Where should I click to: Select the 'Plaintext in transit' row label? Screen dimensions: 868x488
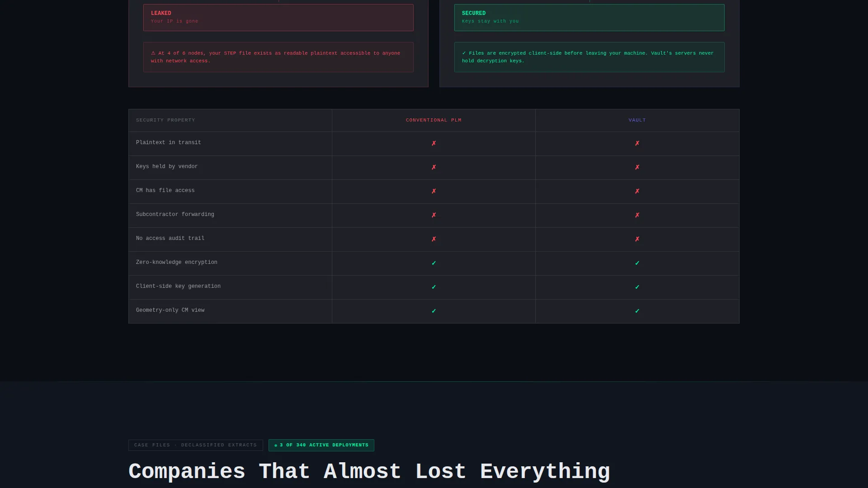[x=168, y=142]
